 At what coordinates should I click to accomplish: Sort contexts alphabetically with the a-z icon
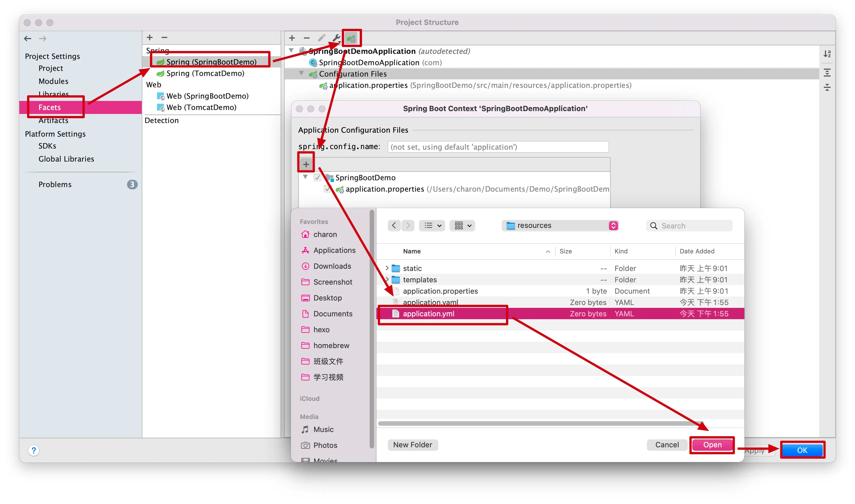tap(827, 54)
